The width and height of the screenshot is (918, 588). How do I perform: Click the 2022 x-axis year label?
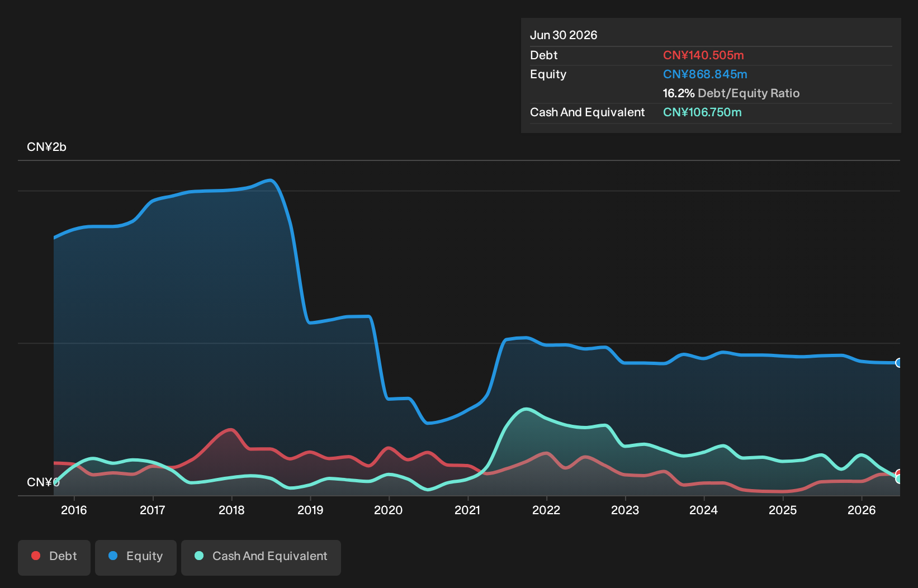(546, 510)
